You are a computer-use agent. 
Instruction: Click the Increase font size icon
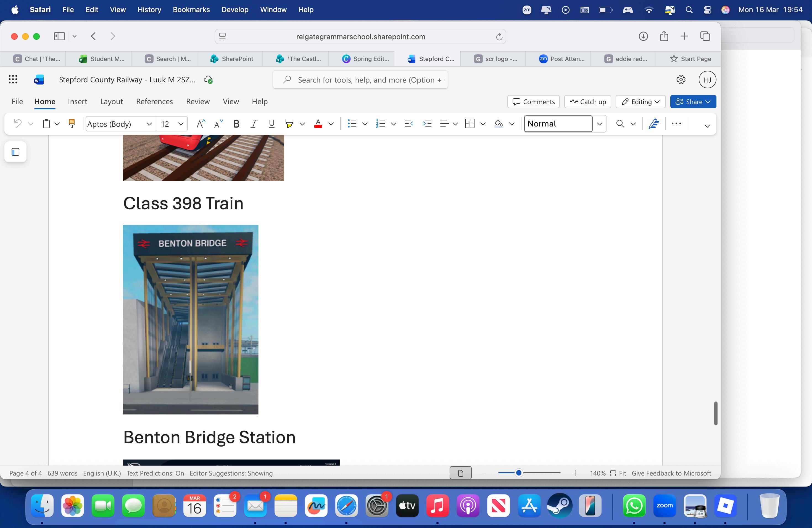[x=201, y=124]
